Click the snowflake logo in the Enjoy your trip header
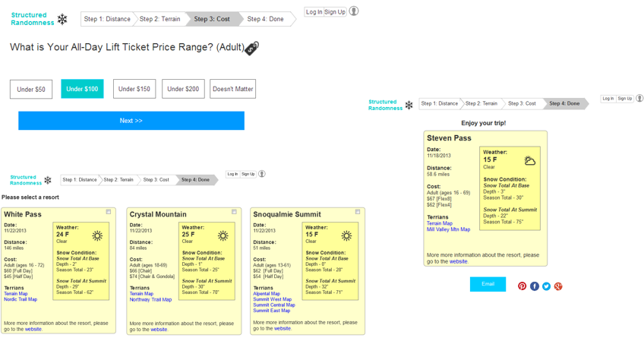Screen dimensions: 644x341 click(x=409, y=105)
